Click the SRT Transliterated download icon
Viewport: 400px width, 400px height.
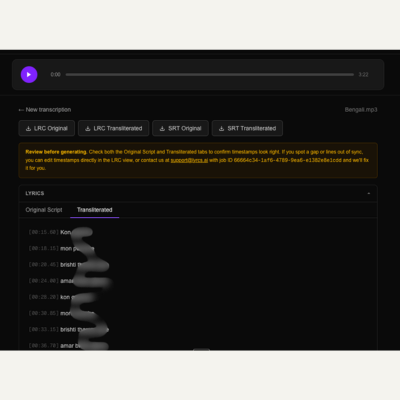[221, 128]
